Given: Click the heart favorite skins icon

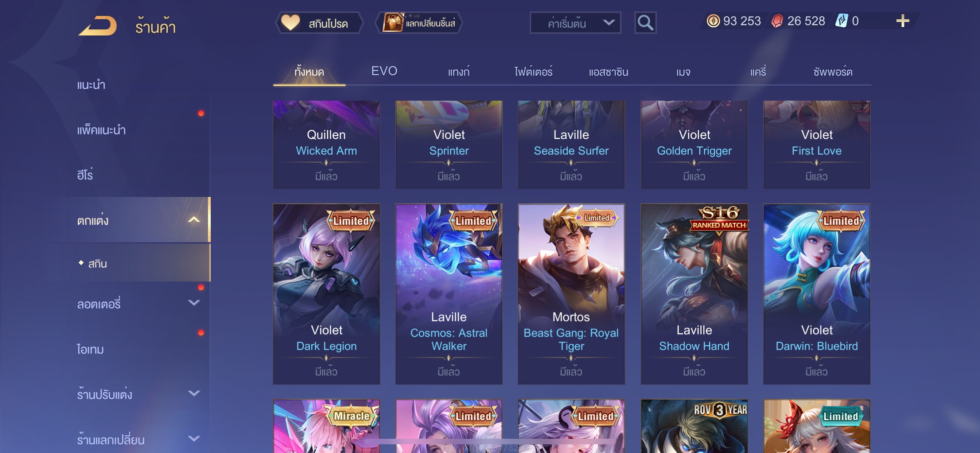Looking at the screenshot, I should click(290, 23).
